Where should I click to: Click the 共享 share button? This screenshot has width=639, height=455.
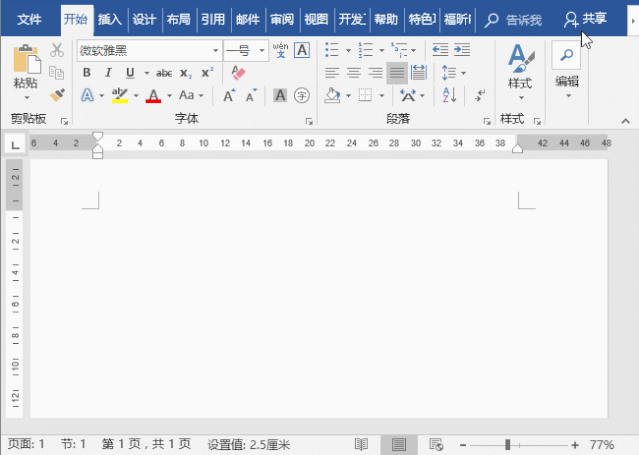click(586, 19)
